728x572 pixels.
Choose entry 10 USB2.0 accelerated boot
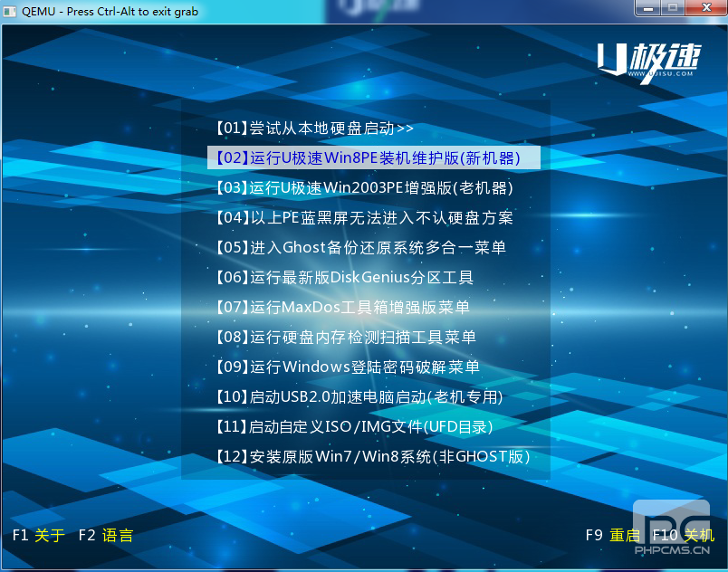[x=359, y=396]
